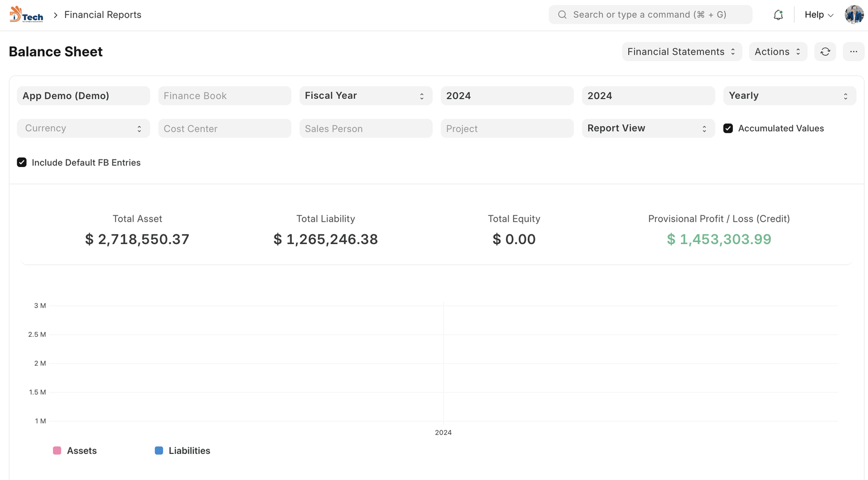The image size is (868, 480).
Task: Expand the Report View dropdown
Action: pos(648,129)
